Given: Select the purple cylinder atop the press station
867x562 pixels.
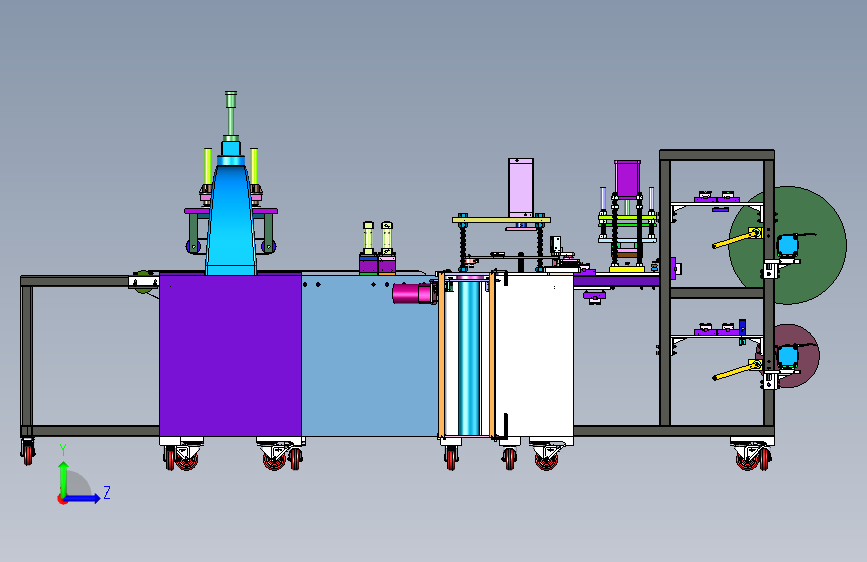Looking at the screenshot, I should pyautogui.click(x=627, y=180).
